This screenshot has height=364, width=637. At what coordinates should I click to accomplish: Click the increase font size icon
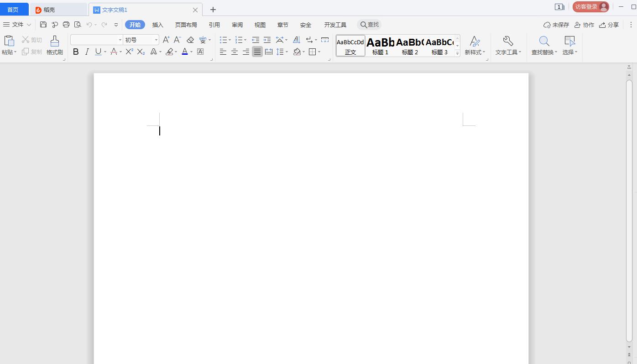(166, 40)
